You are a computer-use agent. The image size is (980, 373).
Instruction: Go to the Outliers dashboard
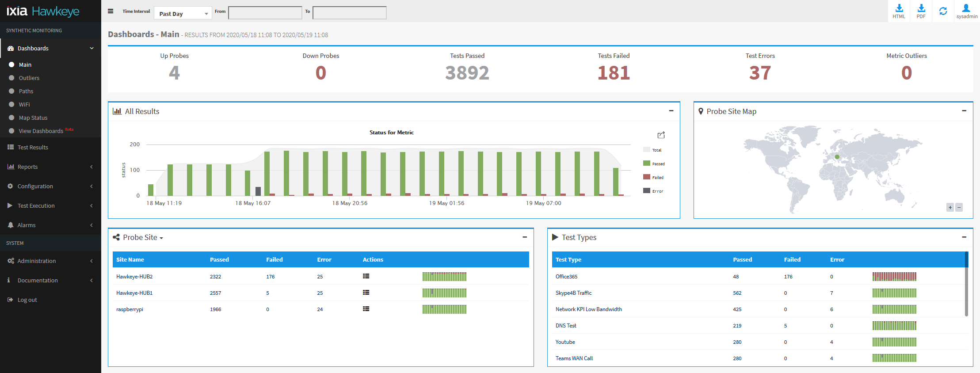(x=29, y=78)
